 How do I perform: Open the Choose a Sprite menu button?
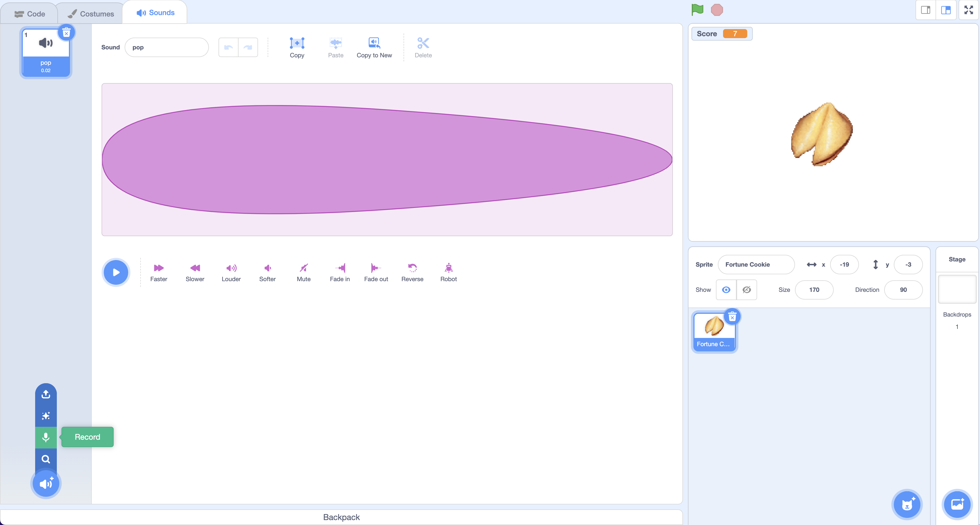(x=907, y=504)
